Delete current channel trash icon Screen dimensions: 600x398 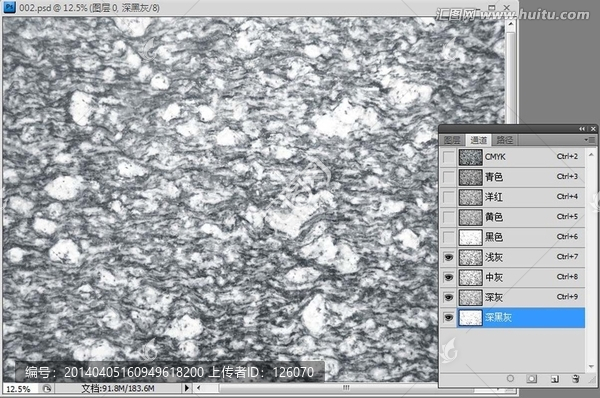click(576, 379)
